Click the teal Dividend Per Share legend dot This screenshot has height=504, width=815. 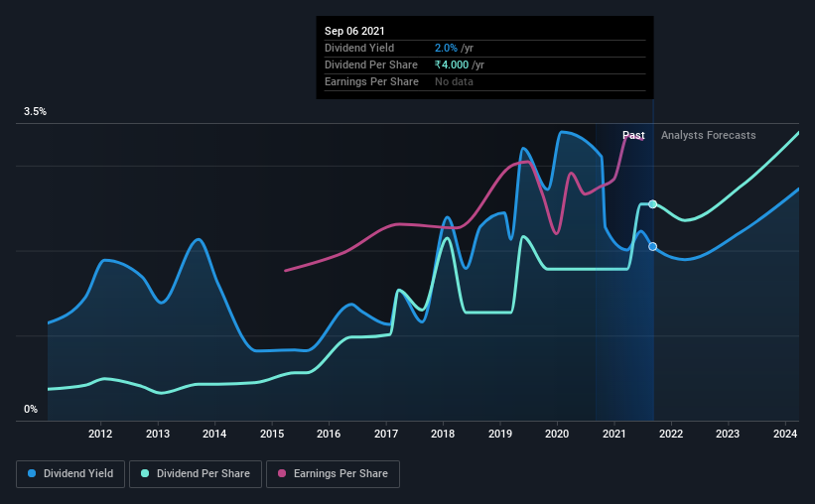click(145, 473)
